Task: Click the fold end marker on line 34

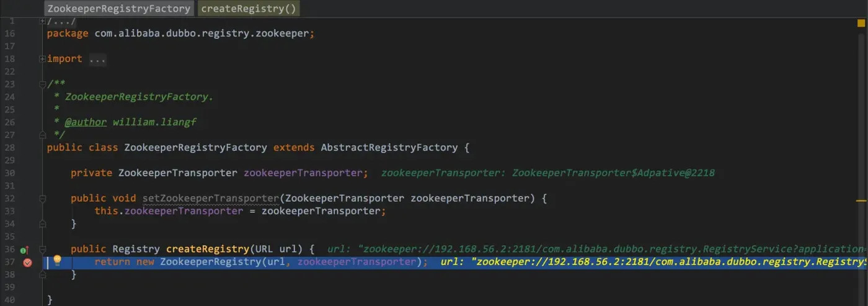Action: point(42,223)
